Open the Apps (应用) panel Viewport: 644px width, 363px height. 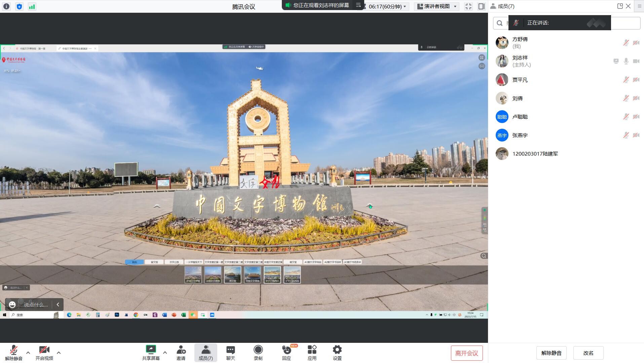312,352
